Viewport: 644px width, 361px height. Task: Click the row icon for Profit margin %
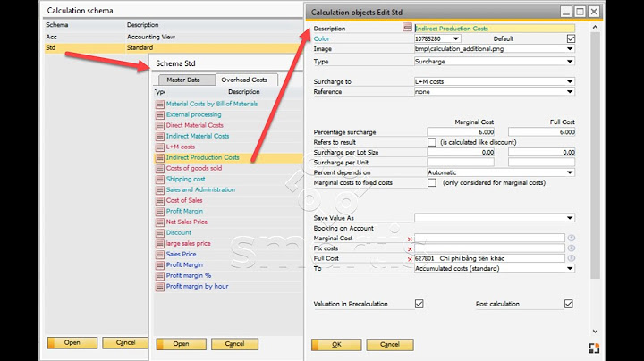tap(160, 276)
